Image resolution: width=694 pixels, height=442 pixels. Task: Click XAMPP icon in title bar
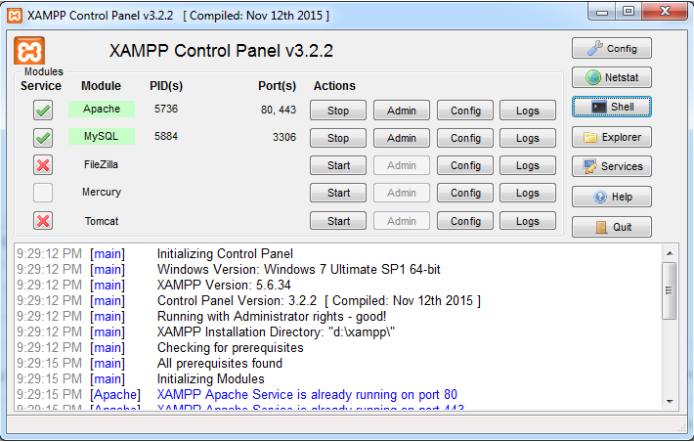pos(14,16)
